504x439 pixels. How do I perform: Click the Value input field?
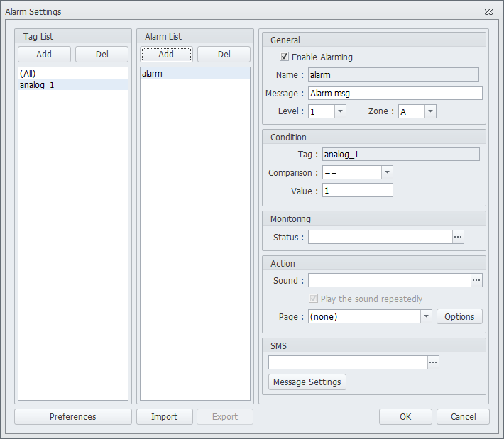pyautogui.click(x=358, y=191)
